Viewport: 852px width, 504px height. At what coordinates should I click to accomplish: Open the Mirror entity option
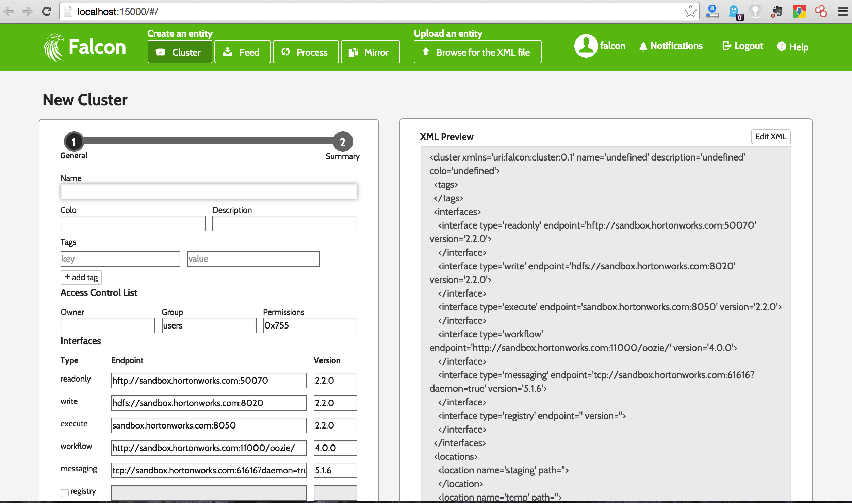tap(370, 52)
